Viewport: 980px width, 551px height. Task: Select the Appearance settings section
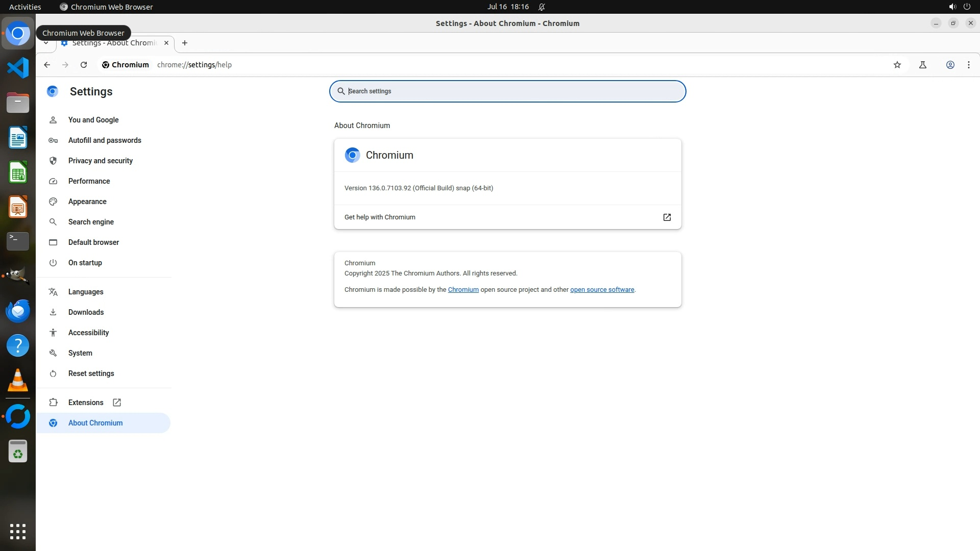point(87,202)
